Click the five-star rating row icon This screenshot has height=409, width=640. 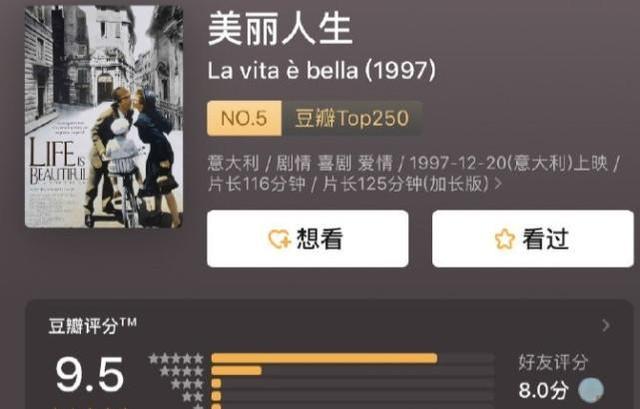pyautogui.click(x=176, y=359)
